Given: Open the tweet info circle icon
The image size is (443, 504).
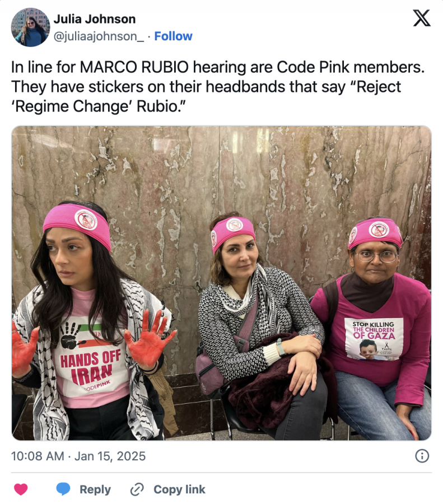Looking at the screenshot, I should tap(422, 456).
